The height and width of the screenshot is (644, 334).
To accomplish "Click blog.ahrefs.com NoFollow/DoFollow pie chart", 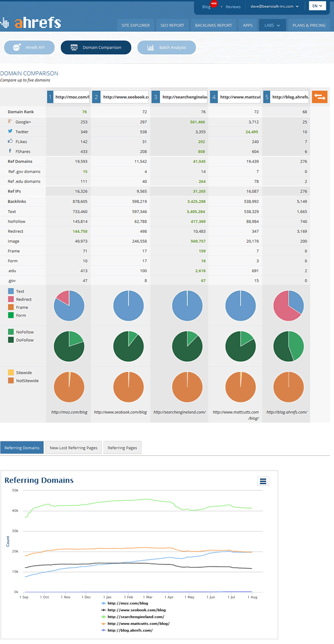I will click(288, 346).
